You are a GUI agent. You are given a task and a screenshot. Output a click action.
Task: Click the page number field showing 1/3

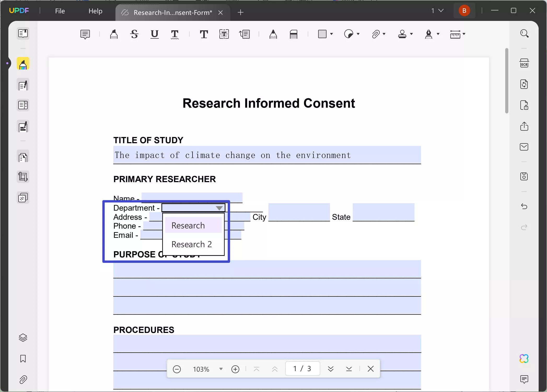[x=302, y=368]
